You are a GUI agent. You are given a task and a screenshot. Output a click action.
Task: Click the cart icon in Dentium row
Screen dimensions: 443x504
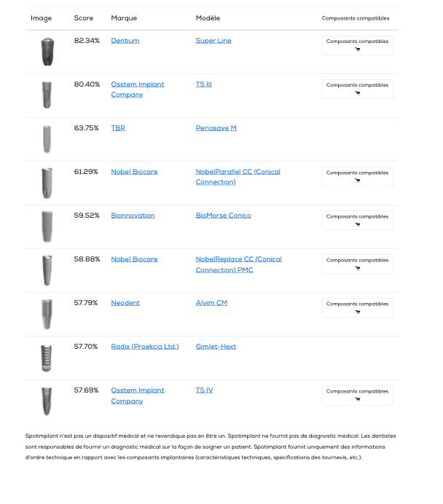357,50
